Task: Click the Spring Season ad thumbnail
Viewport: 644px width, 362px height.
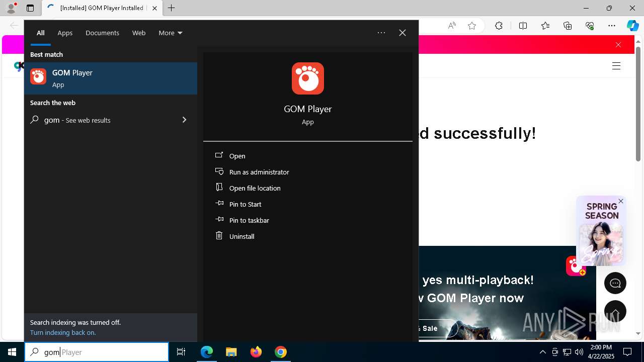Action: point(601,231)
